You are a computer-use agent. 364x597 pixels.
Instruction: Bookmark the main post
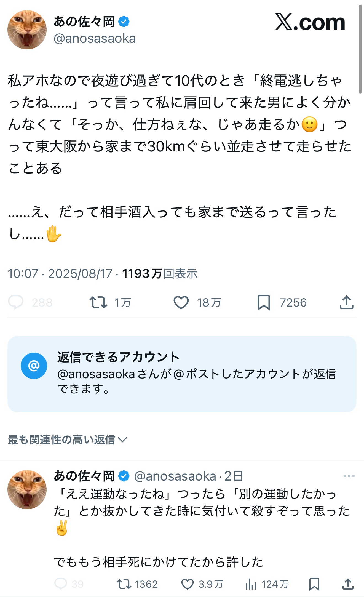click(x=264, y=302)
